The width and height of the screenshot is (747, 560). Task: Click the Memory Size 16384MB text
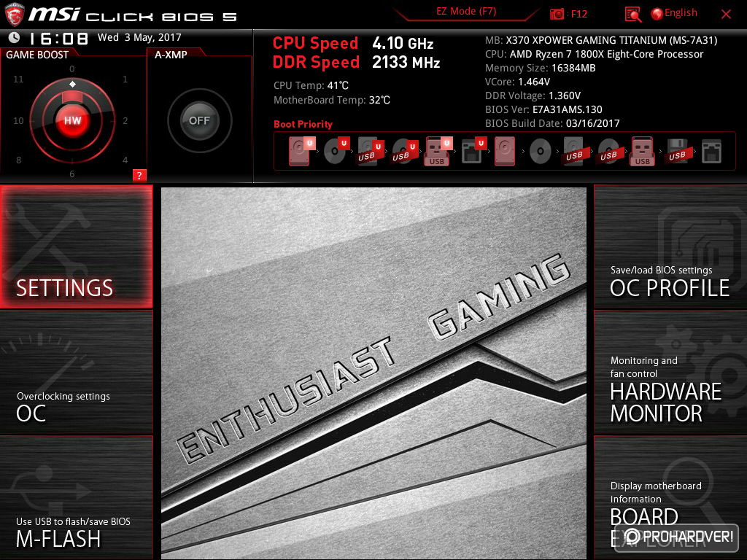[x=541, y=68]
